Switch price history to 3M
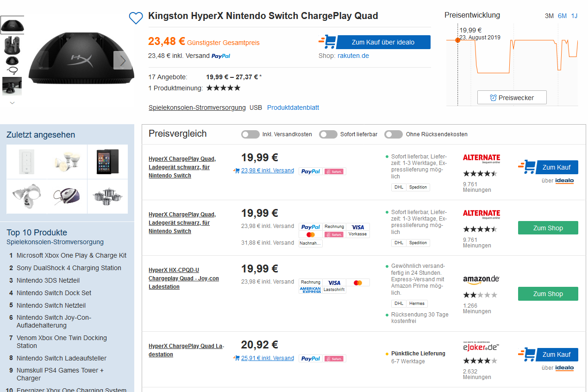 pyautogui.click(x=549, y=16)
